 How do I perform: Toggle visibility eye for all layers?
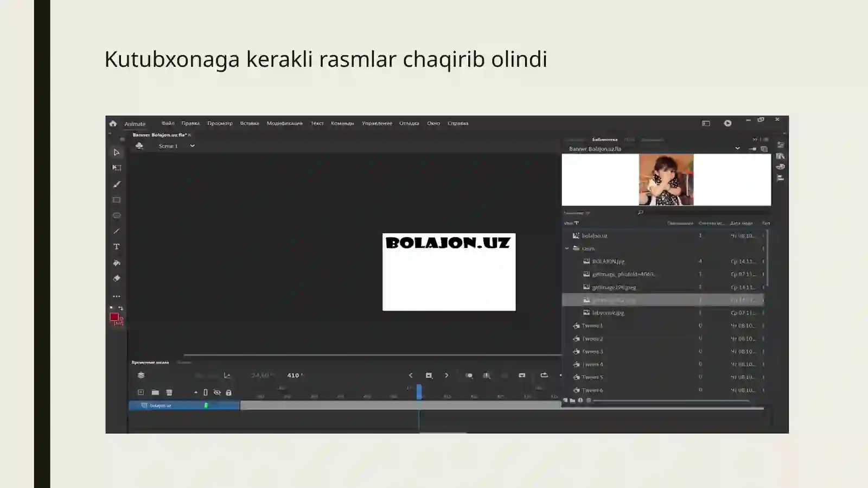point(217,392)
